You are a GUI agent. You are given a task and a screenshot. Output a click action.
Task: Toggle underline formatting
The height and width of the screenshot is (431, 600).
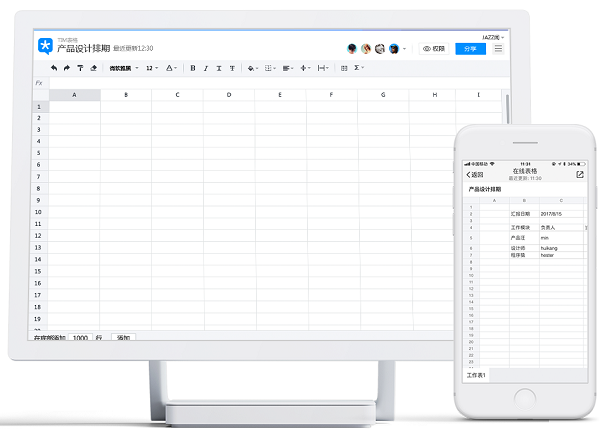pyautogui.click(x=219, y=68)
